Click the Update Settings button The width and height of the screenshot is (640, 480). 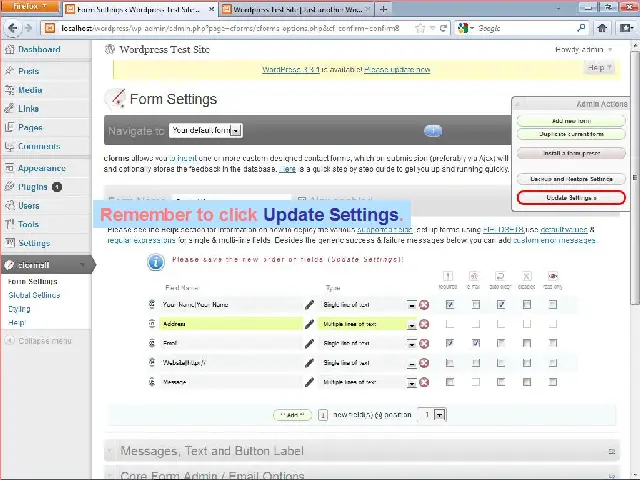(571, 198)
